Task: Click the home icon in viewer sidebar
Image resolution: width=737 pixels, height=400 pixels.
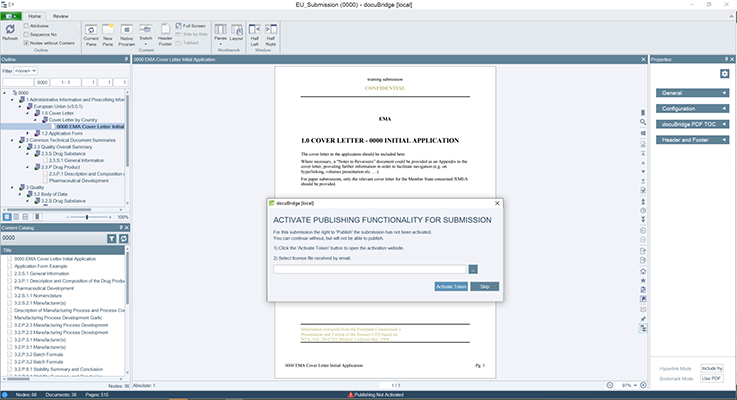Action: [x=643, y=271]
